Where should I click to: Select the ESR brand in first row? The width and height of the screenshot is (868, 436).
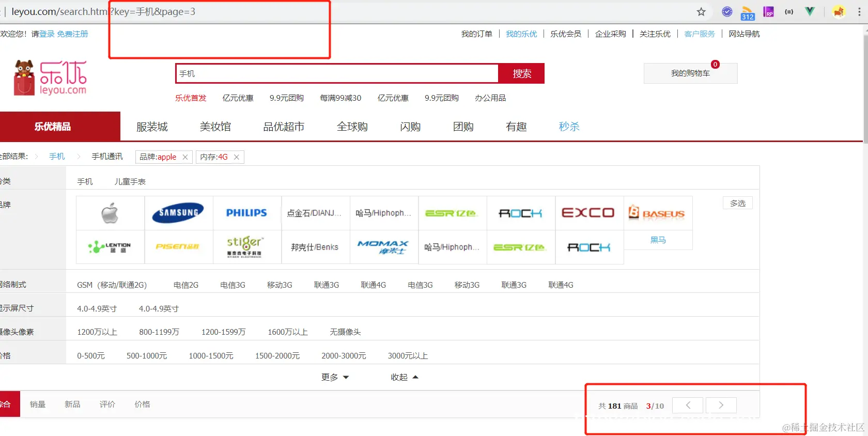coord(452,213)
